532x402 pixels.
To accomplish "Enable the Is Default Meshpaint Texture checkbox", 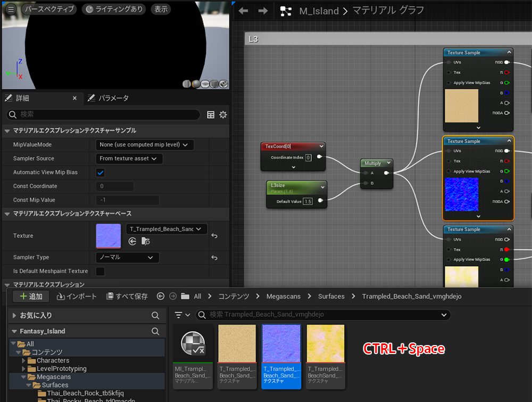I will pyautogui.click(x=100, y=272).
